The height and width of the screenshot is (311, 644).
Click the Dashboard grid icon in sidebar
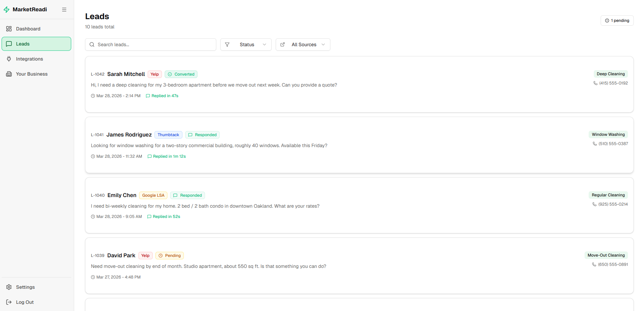point(9,29)
